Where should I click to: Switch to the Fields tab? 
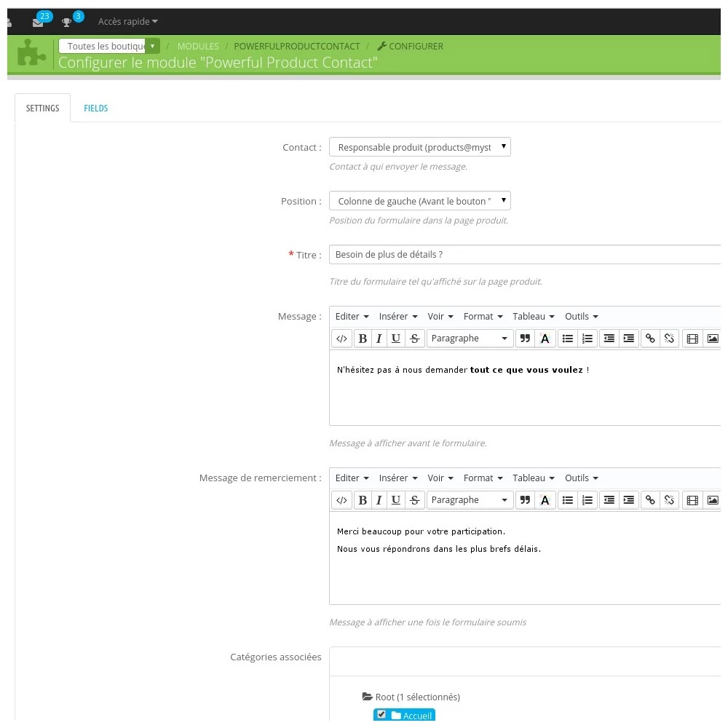pyautogui.click(x=95, y=108)
